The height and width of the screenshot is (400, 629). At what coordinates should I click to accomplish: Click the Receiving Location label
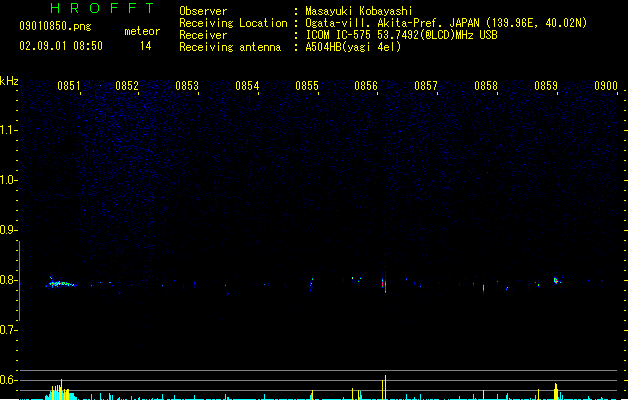[x=233, y=23]
